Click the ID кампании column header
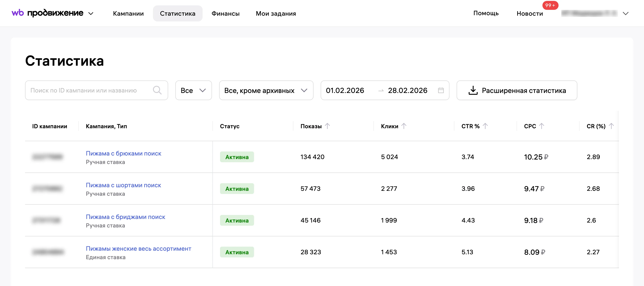 (49, 126)
